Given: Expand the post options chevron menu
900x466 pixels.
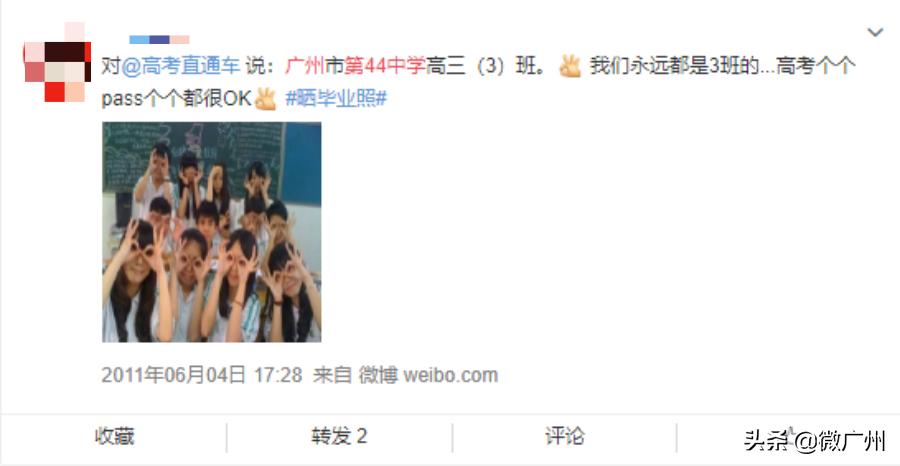Looking at the screenshot, I should coord(875,33).
